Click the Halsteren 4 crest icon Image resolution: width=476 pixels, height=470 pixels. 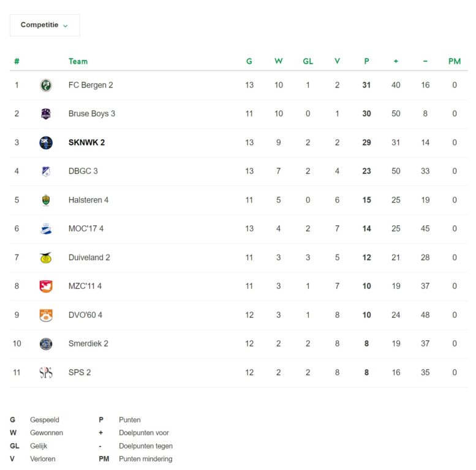pos(46,200)
